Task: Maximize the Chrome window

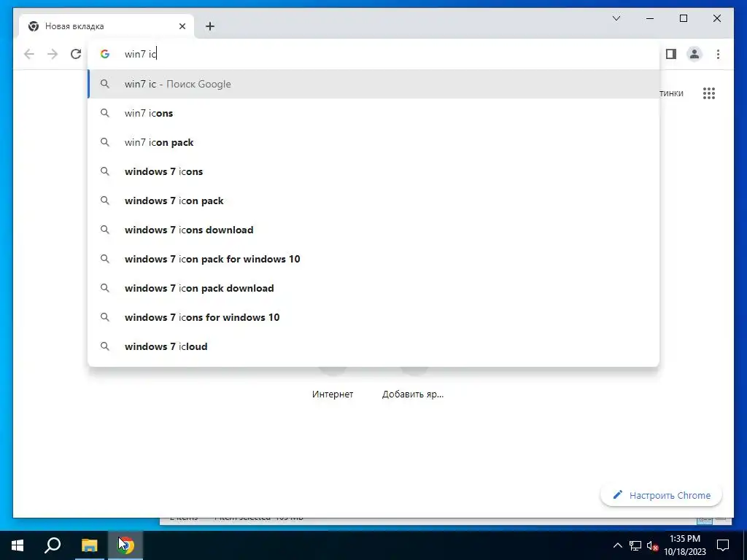Action: tap(683, 18)
